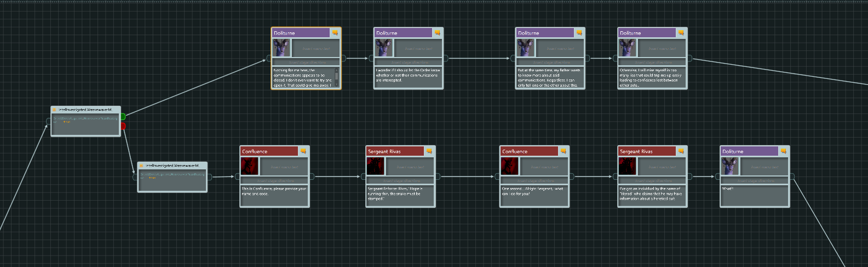
Task: Click dialogue icon on "Hope is running thin" node
Action: [429, 151]
